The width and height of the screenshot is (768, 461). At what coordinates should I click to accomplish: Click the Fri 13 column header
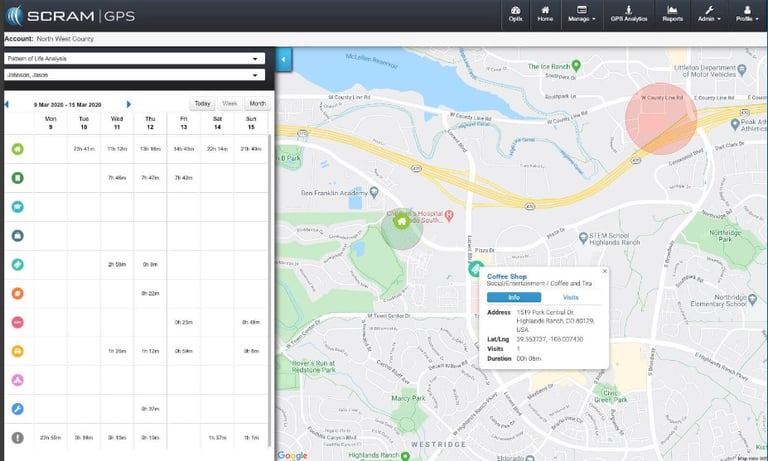coord(183,123)
